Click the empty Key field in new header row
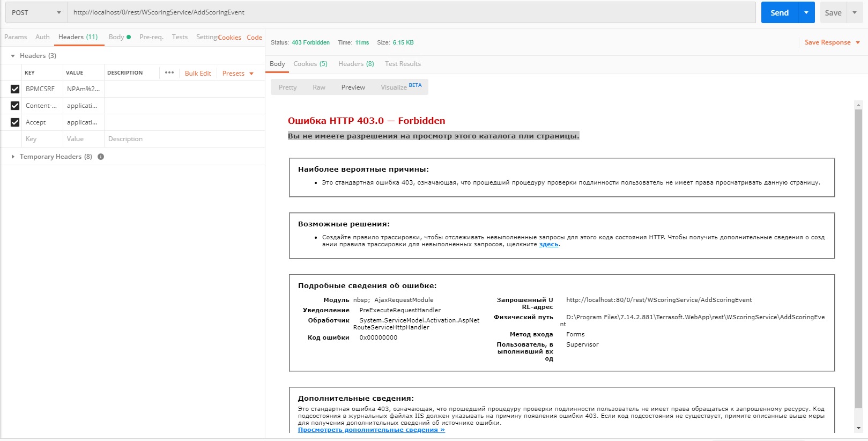Viewport: 868px width, 441px height. [x=42, y=139]
